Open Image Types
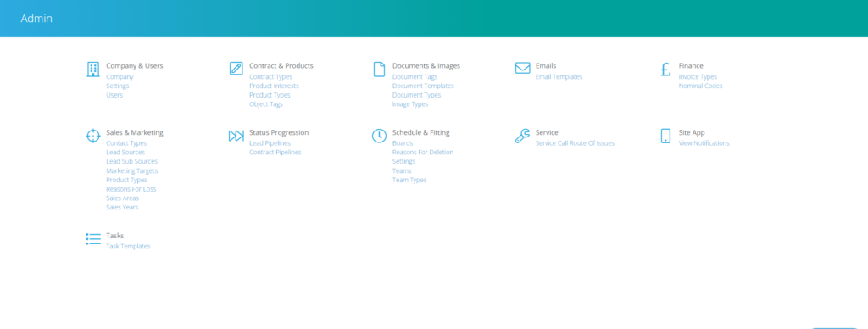 (410, 104)
